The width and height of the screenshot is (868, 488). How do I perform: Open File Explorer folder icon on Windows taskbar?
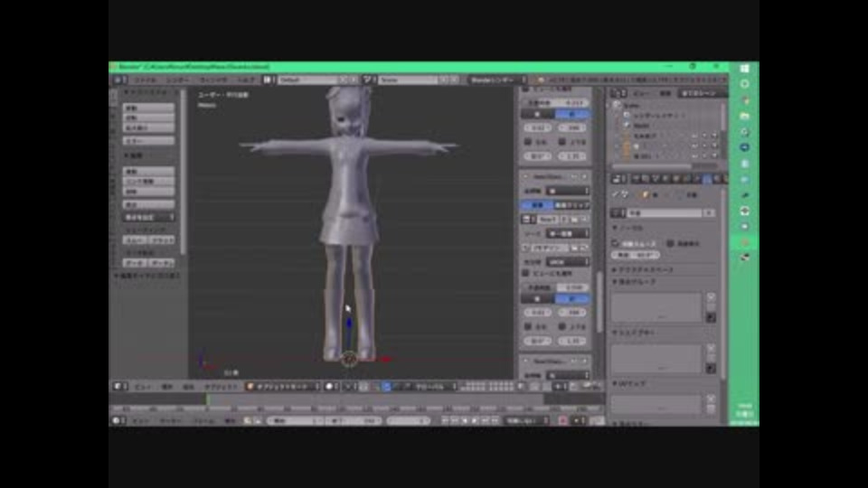(744, 116)
